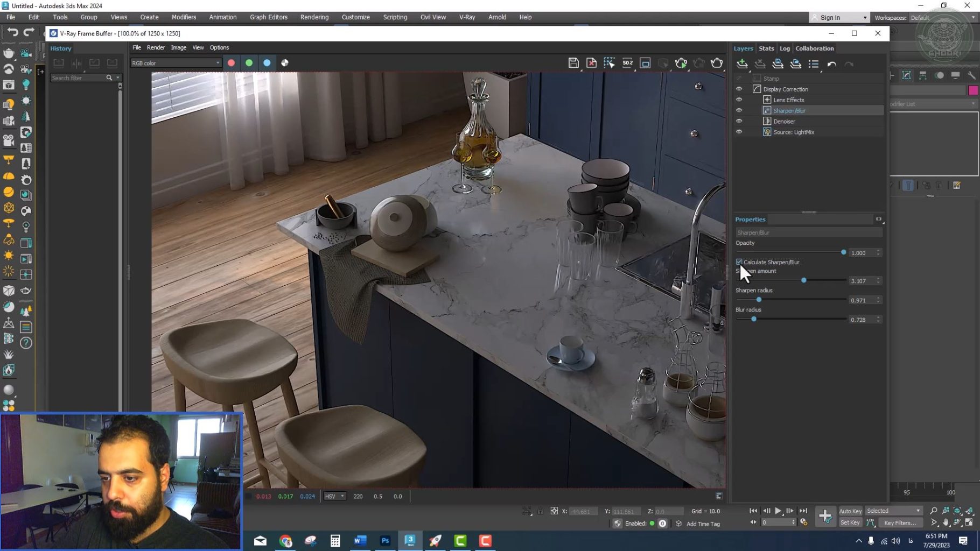This screenshot has width=980, height=551.
Task: Click the 3ds Max undo arrow
Action: click(13, 32)
